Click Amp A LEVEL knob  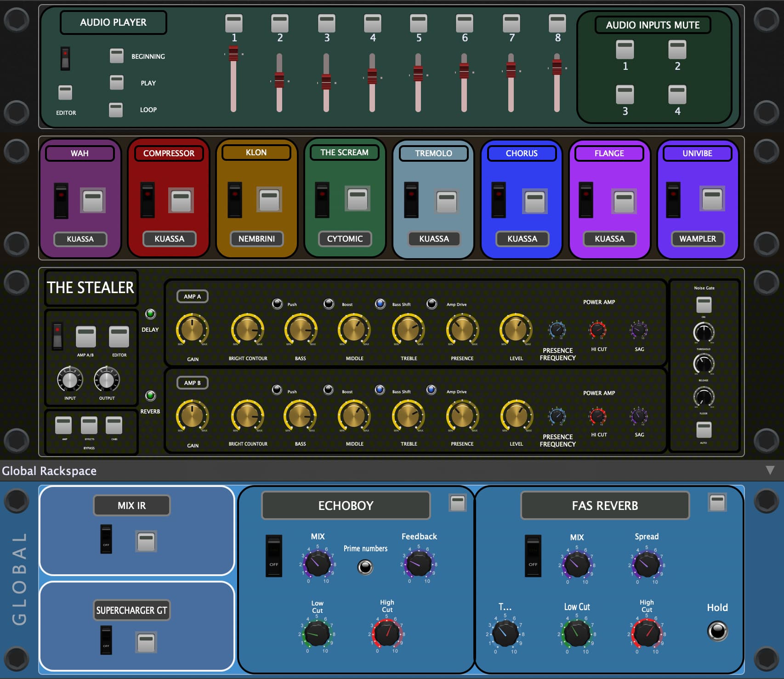516,330
